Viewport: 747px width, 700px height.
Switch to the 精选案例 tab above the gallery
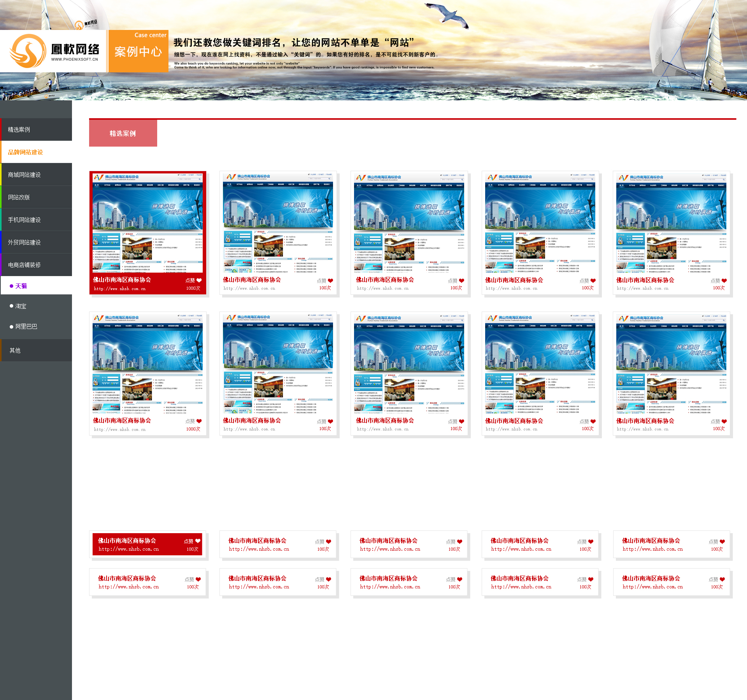123,133
